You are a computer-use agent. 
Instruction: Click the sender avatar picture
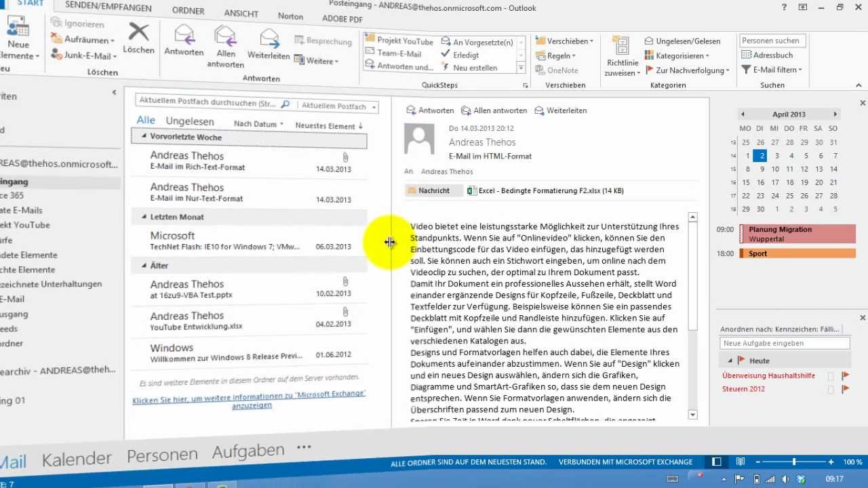pos(419,138)
